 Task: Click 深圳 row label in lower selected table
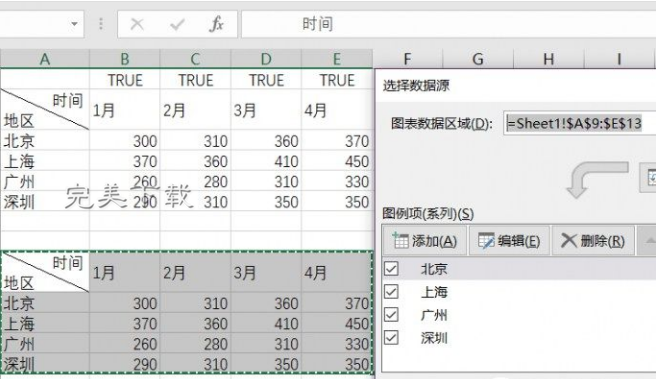[45, 364]
